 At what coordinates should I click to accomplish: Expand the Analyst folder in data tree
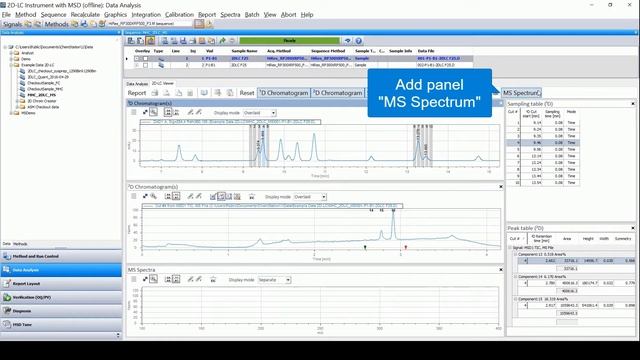pos(11,53)
